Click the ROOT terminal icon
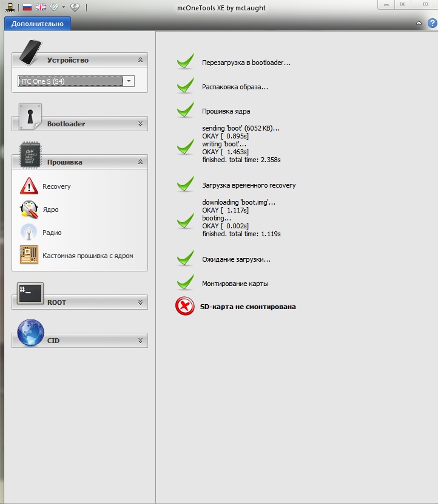This screenshot has height=504, width=438. [x=30, y=293]
